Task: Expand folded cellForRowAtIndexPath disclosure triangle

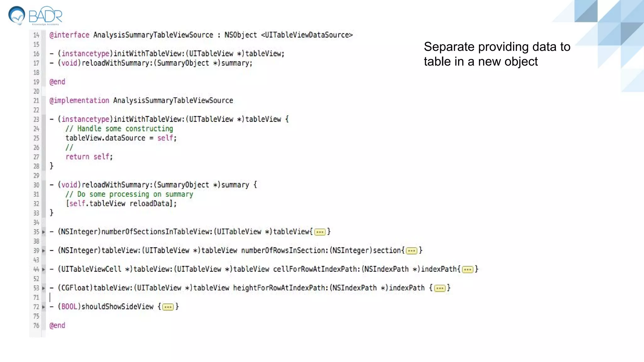Action: 44,270
